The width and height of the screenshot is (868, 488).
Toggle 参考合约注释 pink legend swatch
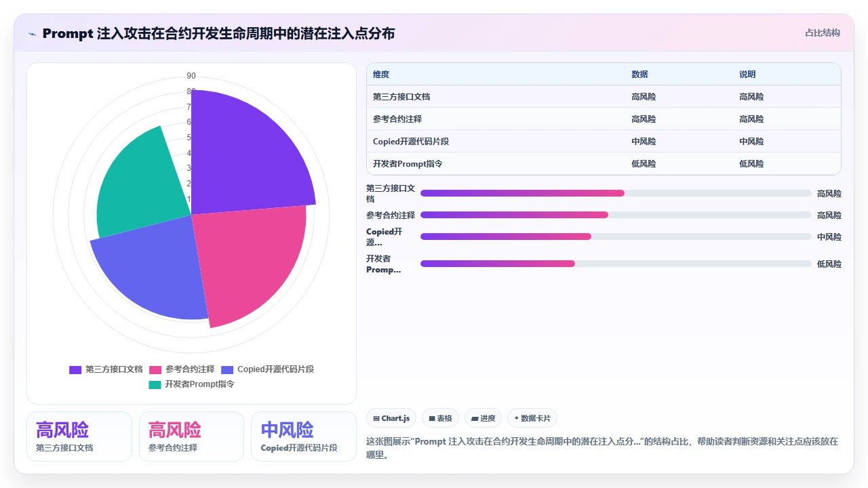(155, 369)
